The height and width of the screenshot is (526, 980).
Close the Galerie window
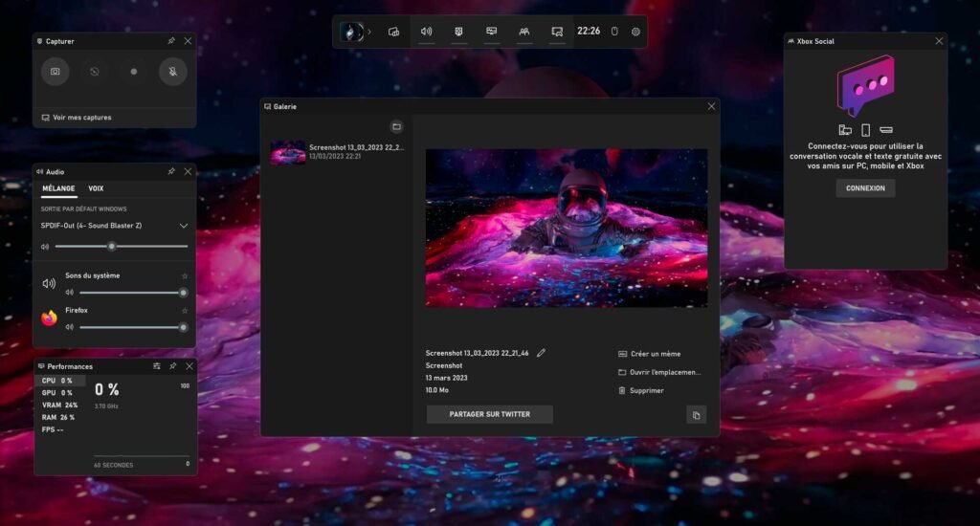(x=711, y=107)
